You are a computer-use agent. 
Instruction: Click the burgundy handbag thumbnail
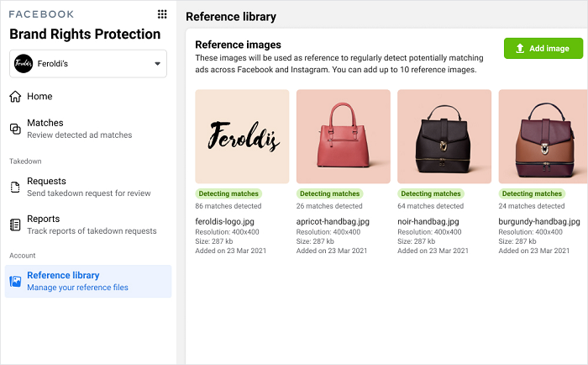[x=543, y=136]
